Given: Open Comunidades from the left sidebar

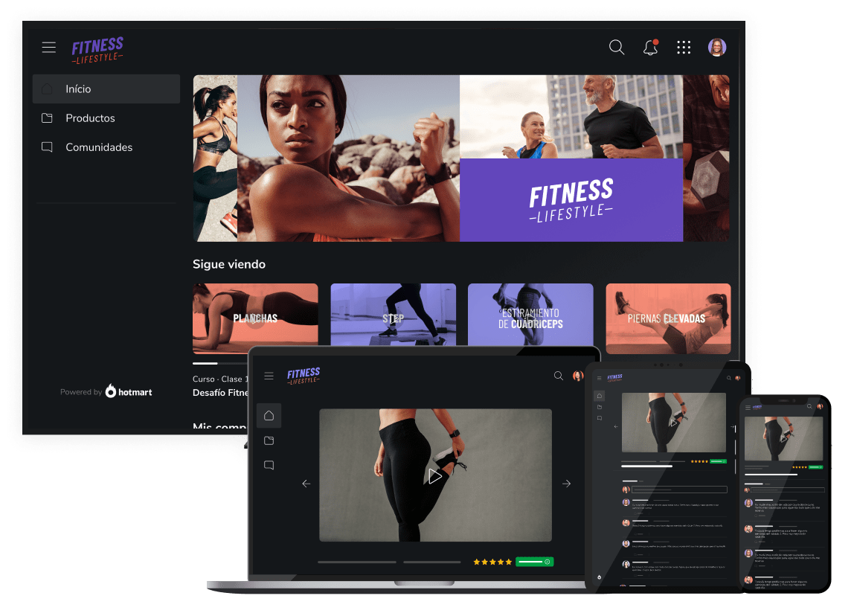Looking at the screenshot, I should [99, 147].
